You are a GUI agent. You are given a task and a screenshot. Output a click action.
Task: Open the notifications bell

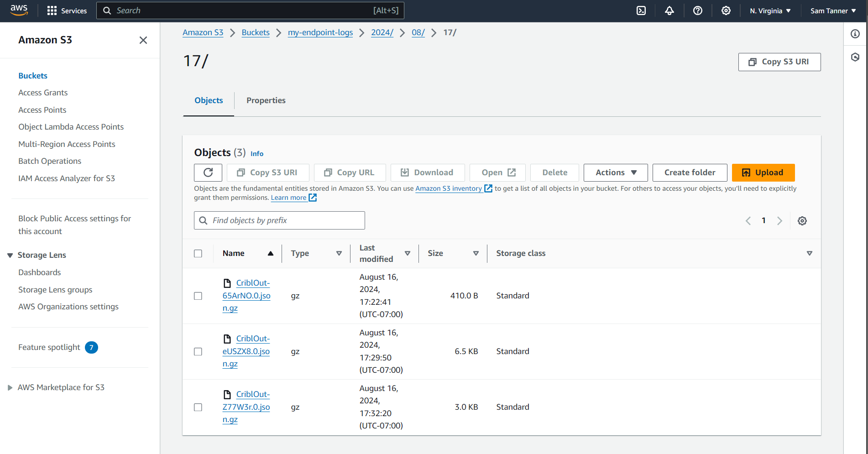[669, 10]
